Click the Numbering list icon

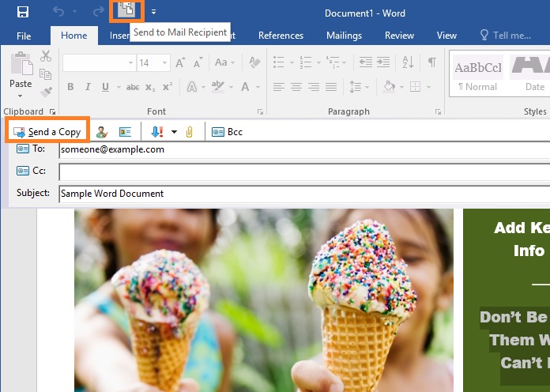coord(306,62)
